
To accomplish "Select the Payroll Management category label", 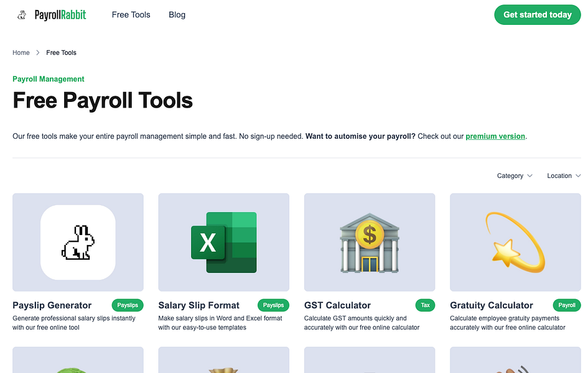I will [48, 79].
